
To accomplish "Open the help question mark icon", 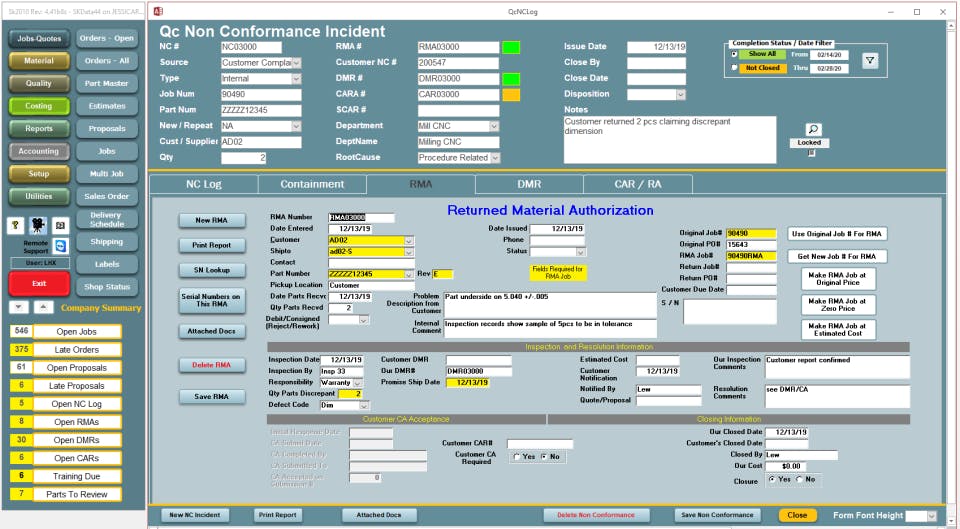I will [16, 225].
